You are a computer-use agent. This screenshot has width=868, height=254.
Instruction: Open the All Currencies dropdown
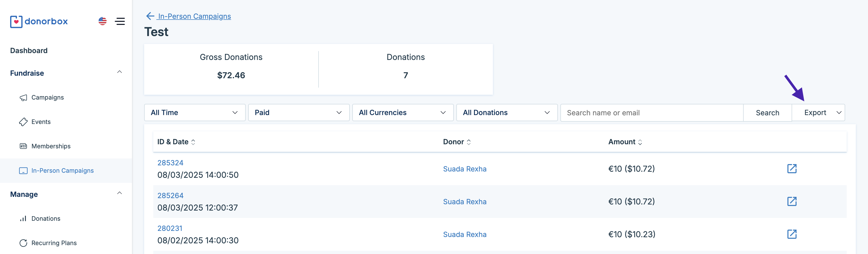click(402, 113)
